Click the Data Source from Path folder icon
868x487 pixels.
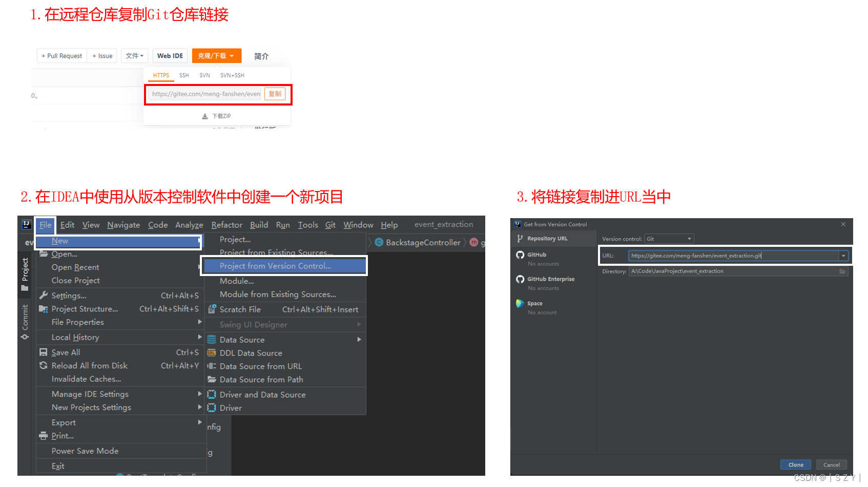click(x=212, y=379)
